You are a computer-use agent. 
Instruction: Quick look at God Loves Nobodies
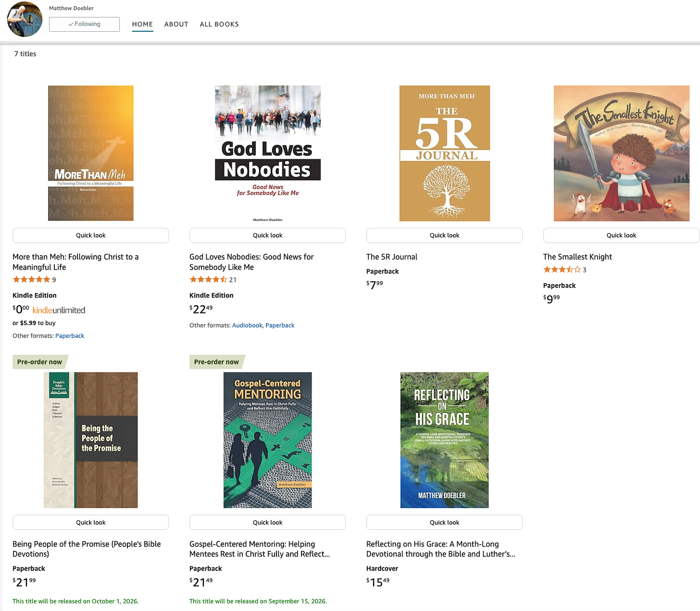[268, 235]
